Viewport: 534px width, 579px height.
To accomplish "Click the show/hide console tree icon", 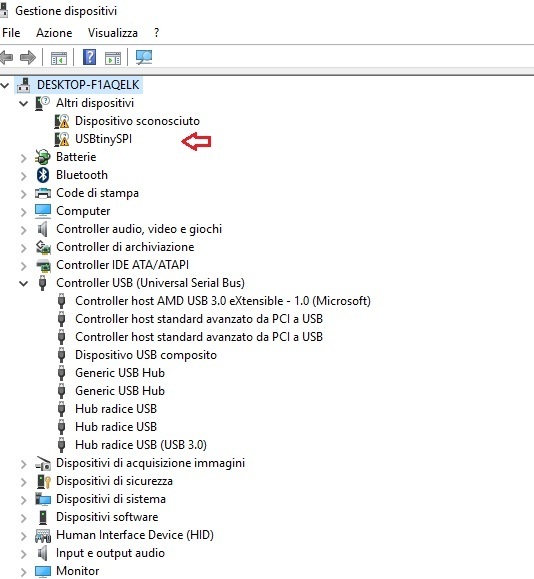I will (x=59, y=58).
